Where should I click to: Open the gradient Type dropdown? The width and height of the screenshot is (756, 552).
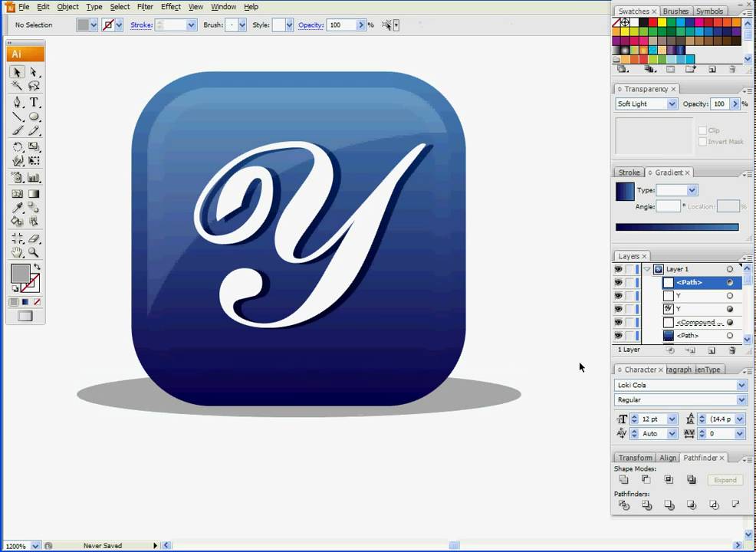690,190
